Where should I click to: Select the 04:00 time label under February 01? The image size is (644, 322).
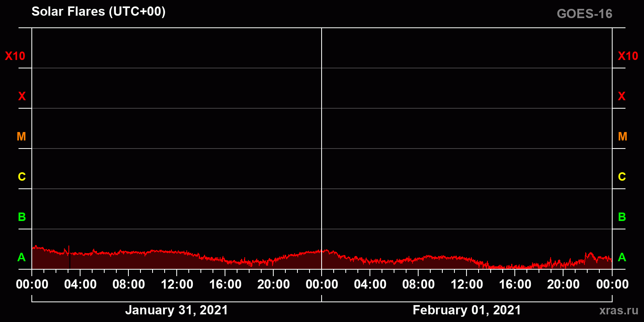[x=370, y=285]
